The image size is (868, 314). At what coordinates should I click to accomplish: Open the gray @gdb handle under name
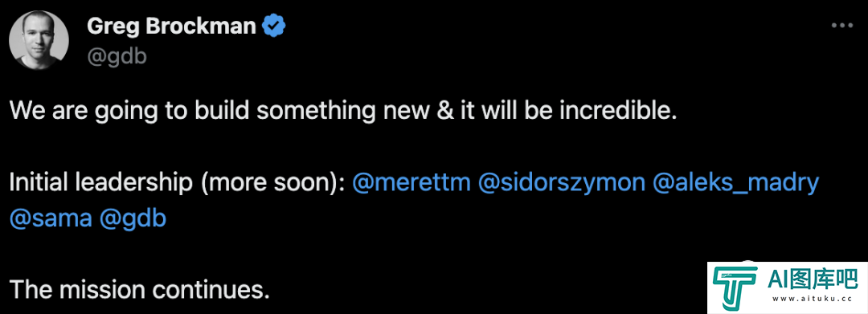click(x=117, y=56)
